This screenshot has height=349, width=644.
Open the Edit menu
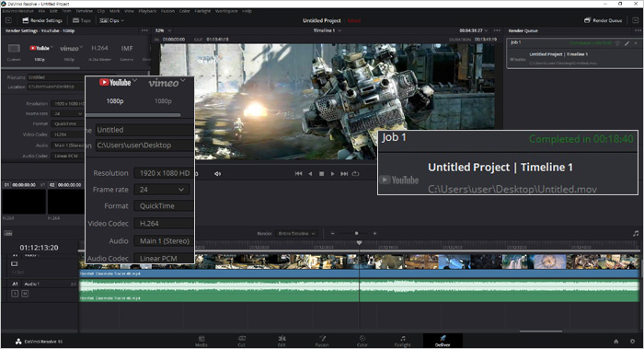point(53,11)
